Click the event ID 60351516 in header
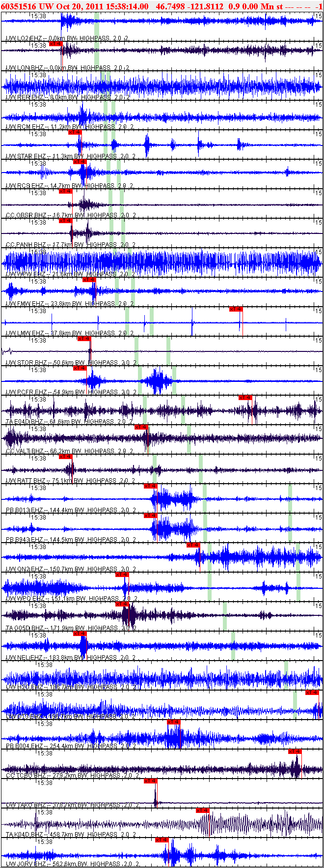 pyautogui.click(x=19, y=6)
